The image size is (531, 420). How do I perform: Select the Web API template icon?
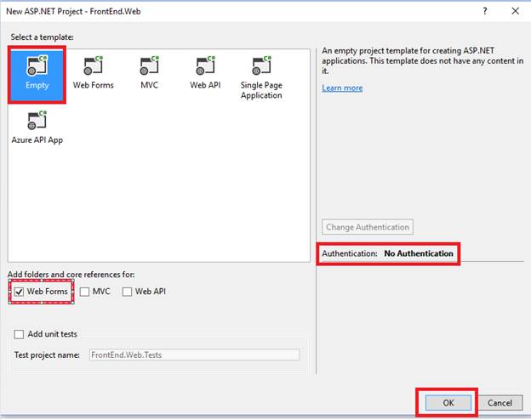click(x=205, y=73)
